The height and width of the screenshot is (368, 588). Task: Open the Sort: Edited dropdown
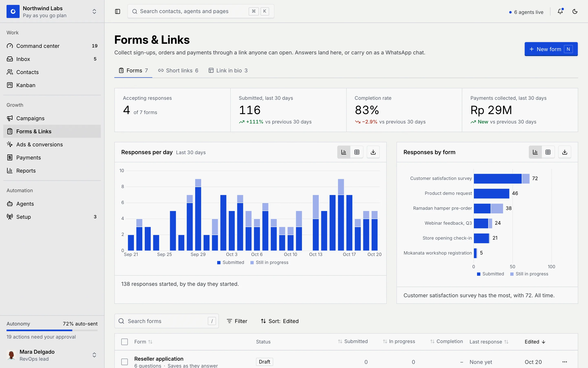(x=280, y=321)
